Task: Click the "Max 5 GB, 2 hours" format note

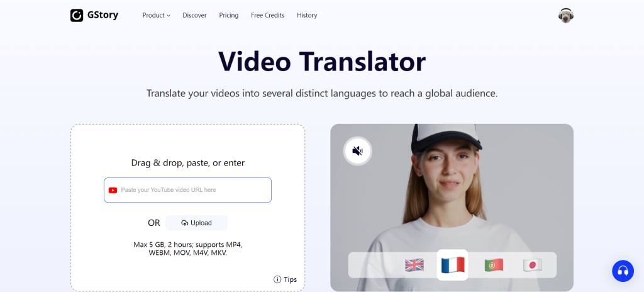Action: pyautogui.click(x=187, y=249)
